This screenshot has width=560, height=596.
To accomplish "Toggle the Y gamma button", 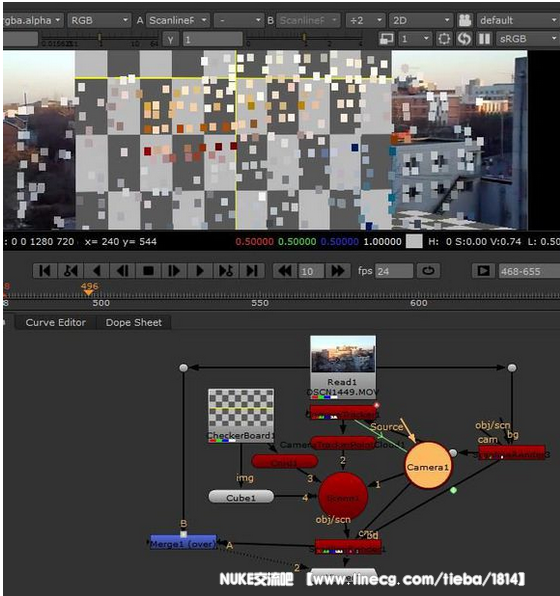I will (x=170, y=39).
